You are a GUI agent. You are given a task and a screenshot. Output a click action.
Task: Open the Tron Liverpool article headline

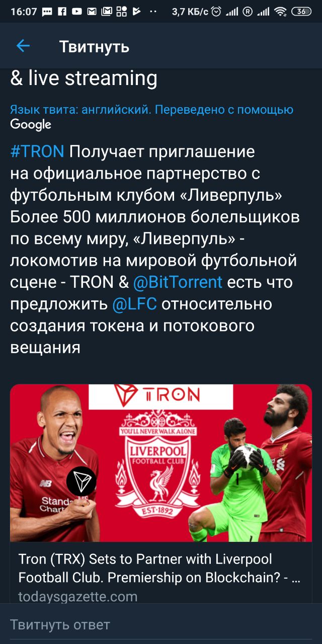[x=160, y=569]
